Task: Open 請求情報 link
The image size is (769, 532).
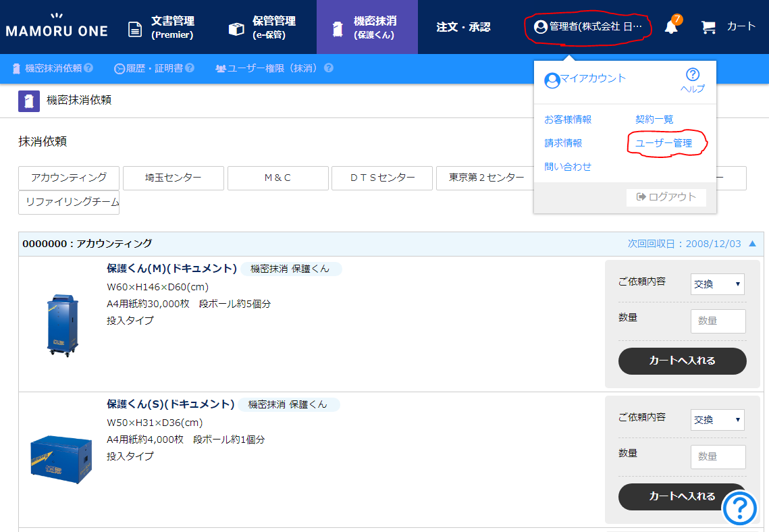Action: pyautogui.click(x=563, y=142)
